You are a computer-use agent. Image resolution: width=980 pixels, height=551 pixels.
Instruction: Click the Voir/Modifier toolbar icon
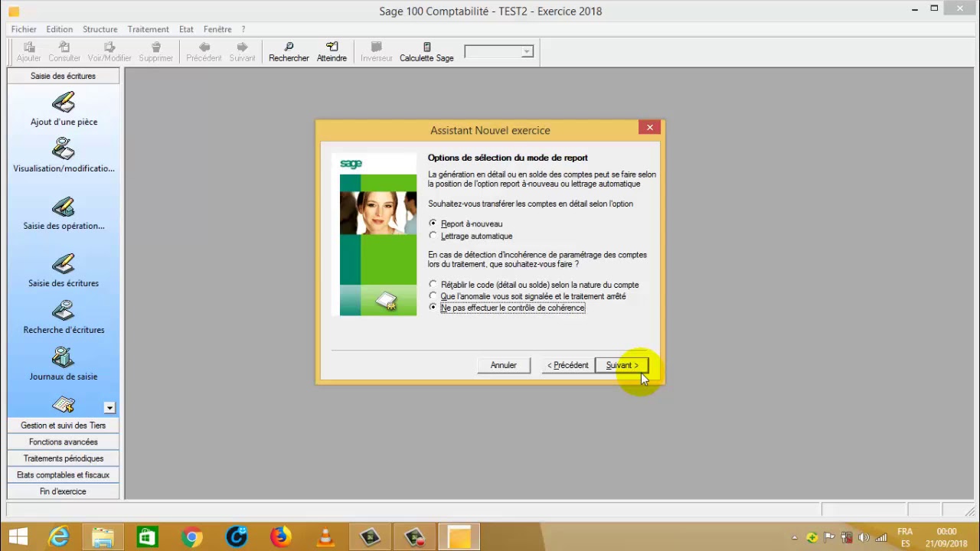point(109,52)
